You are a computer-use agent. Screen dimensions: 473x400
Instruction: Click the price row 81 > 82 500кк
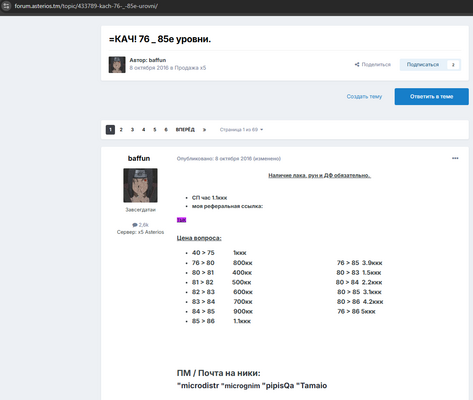tap(221, 282)
